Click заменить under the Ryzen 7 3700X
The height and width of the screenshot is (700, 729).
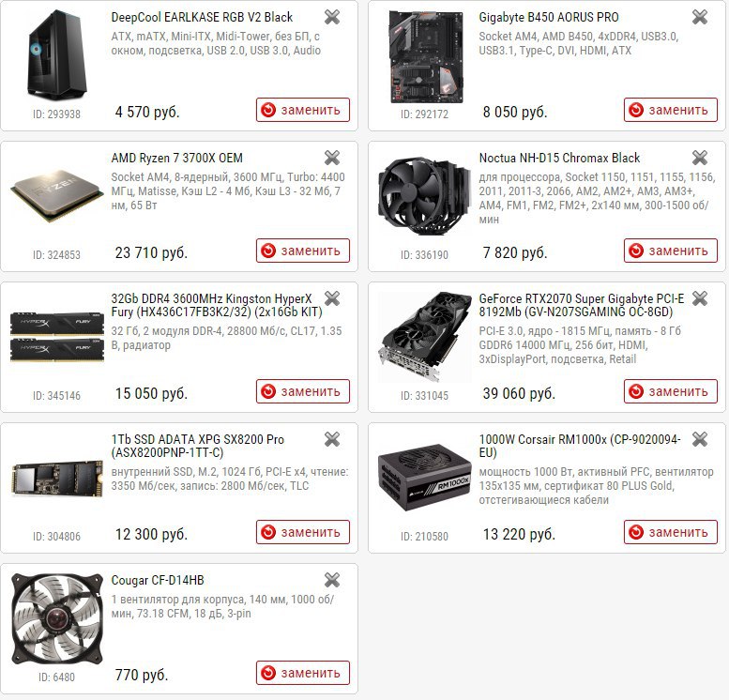pyautogui.click(x=303, y=251)
